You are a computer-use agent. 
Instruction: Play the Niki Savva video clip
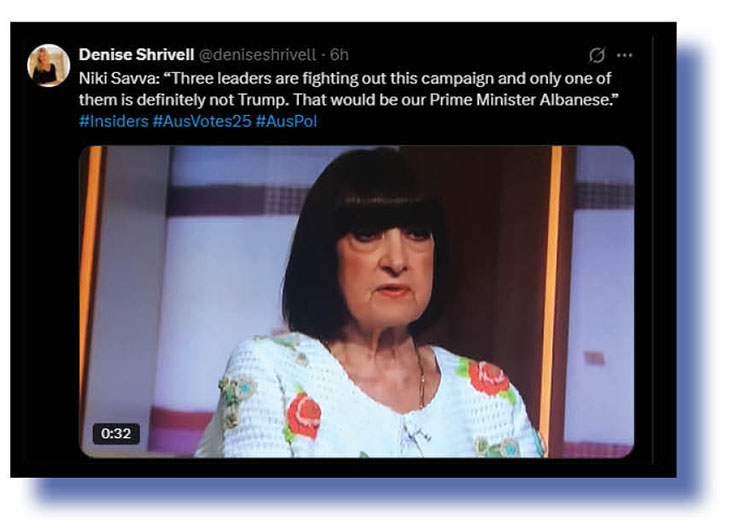pos(357,302)
